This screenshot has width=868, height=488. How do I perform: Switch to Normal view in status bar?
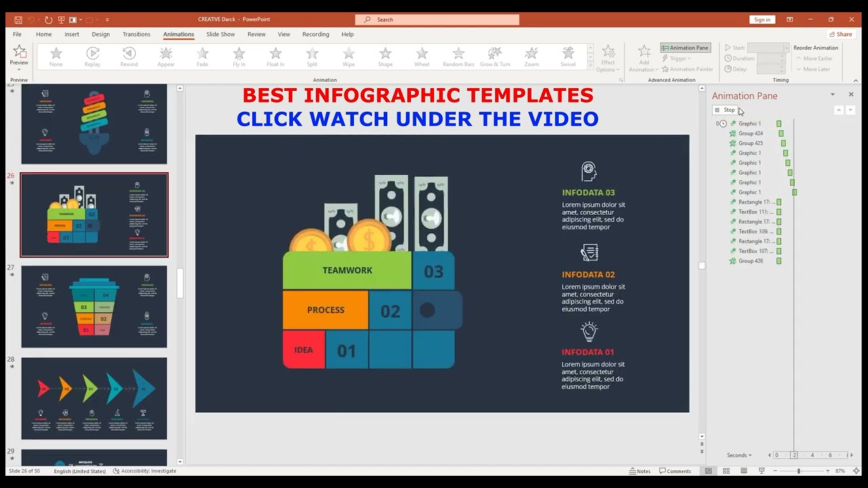[x=709, y=471]
